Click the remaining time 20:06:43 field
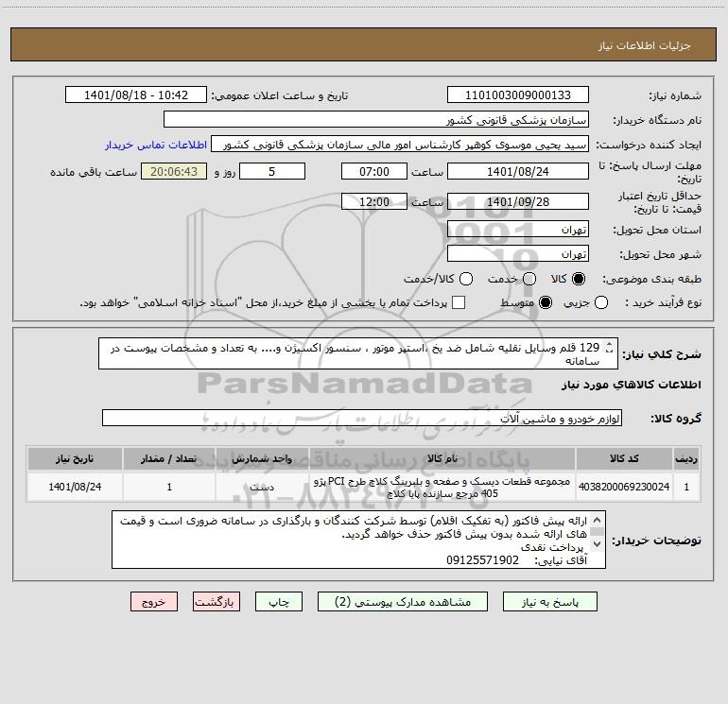The image size is (728, 704). click(174, 172)
